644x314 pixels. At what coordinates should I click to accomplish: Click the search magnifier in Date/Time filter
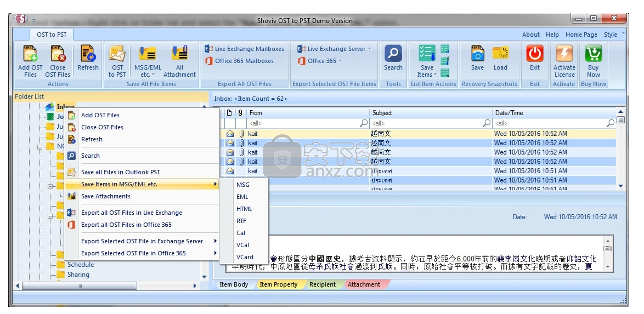click(611, 123)
